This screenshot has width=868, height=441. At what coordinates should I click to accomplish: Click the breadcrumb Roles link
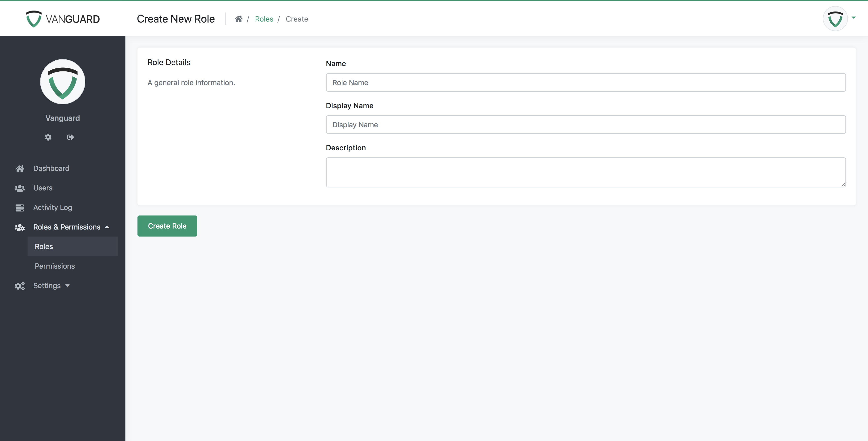coord(263,19)
